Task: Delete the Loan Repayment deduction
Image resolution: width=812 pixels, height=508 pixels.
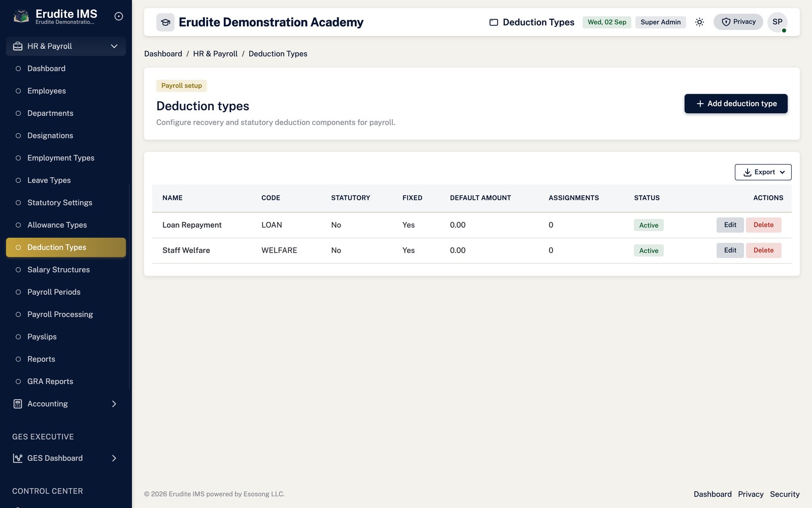Action: pyautogui.click(x=763, y=225)
